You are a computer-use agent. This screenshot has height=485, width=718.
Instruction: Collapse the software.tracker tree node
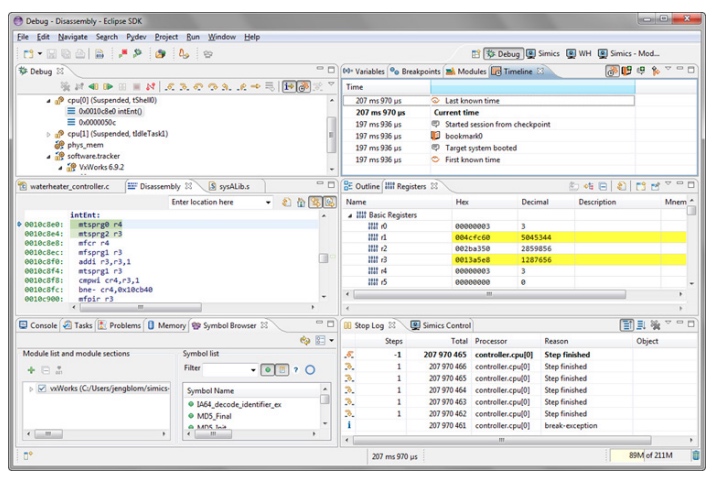[x=49, y=157]
